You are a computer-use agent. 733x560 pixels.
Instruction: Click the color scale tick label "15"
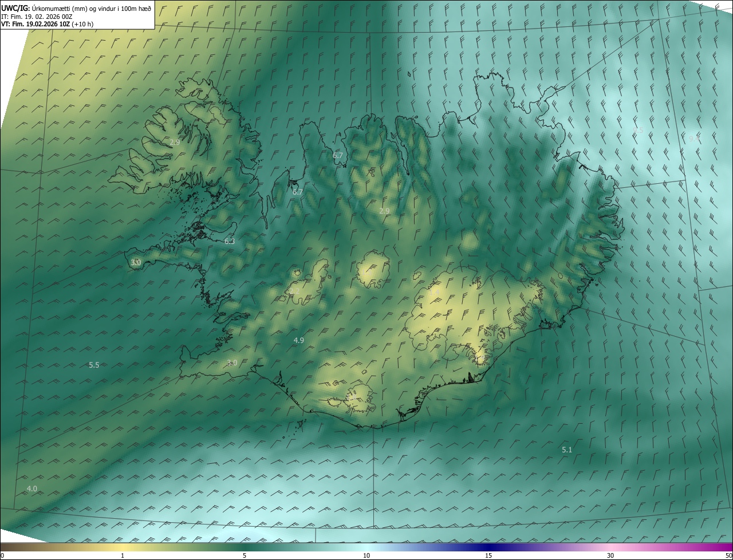tap(488, 555)
